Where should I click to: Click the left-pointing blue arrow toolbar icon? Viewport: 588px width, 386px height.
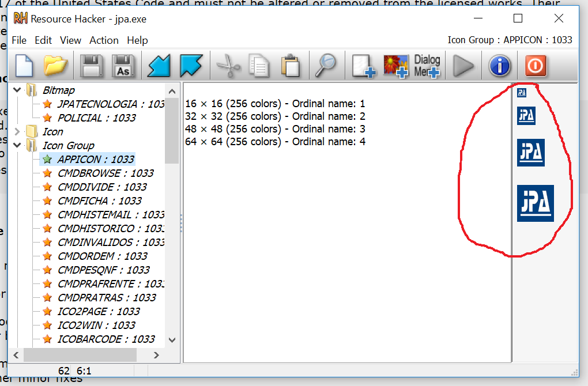pyautogui.click(x=159, y=66)
